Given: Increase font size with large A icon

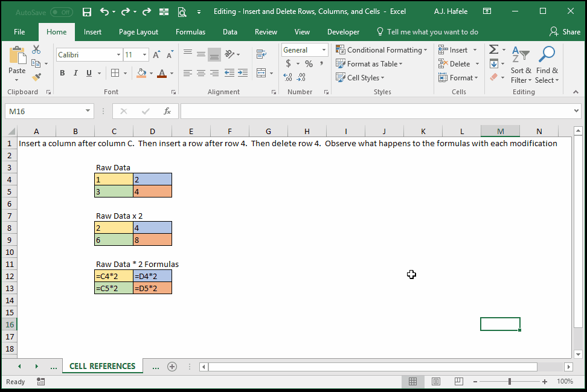Looking at the screenshot, I should click(x=156, y=55).
